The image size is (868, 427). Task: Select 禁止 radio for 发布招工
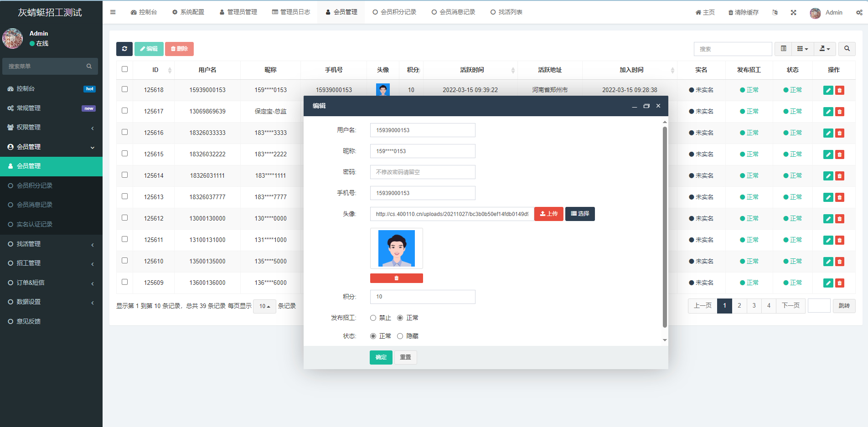(373, 318)
